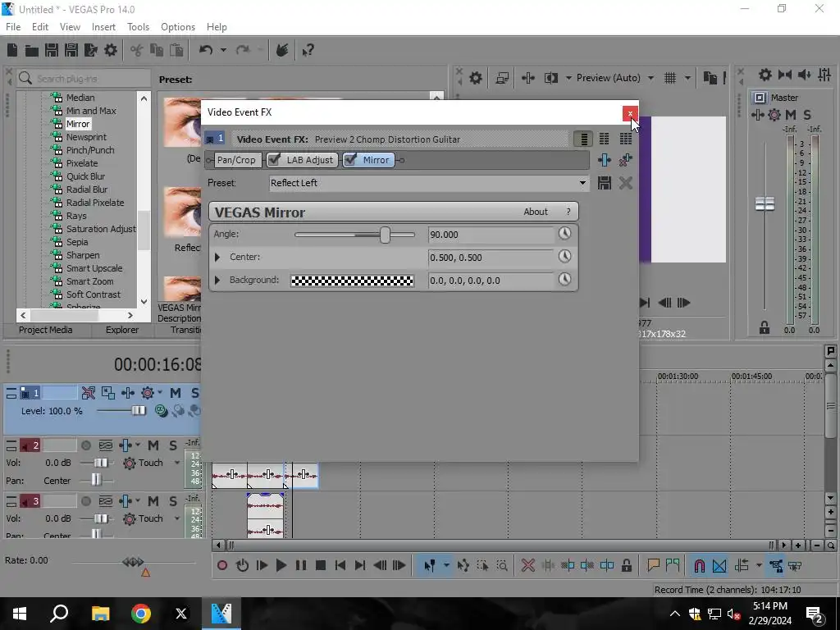This screenshot has height=630, width=840.
Task: Click the Plug-In Chain icon in FX window
Action: tap(605, 160)
